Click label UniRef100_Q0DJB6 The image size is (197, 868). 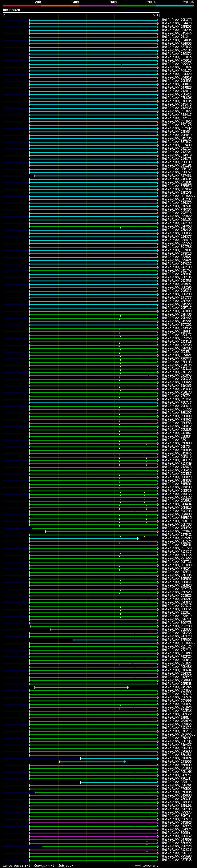click(177, 575)
